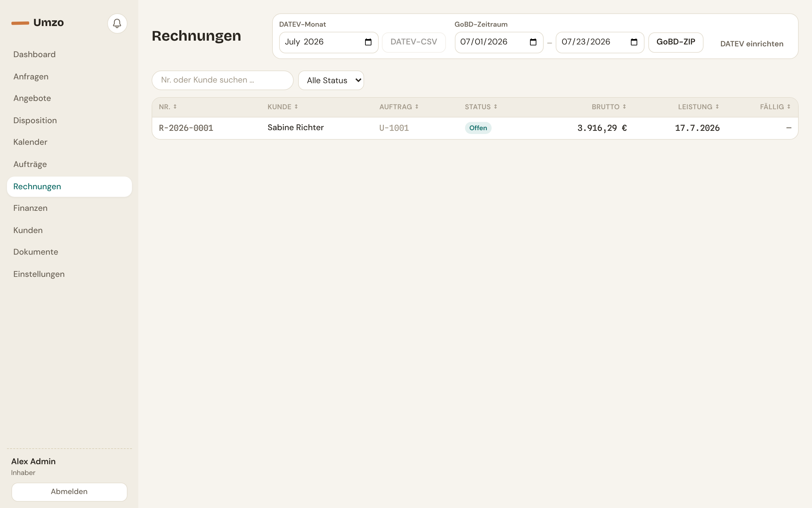Expand the Alle Status dropdown
812x508 pixels.
331,80
